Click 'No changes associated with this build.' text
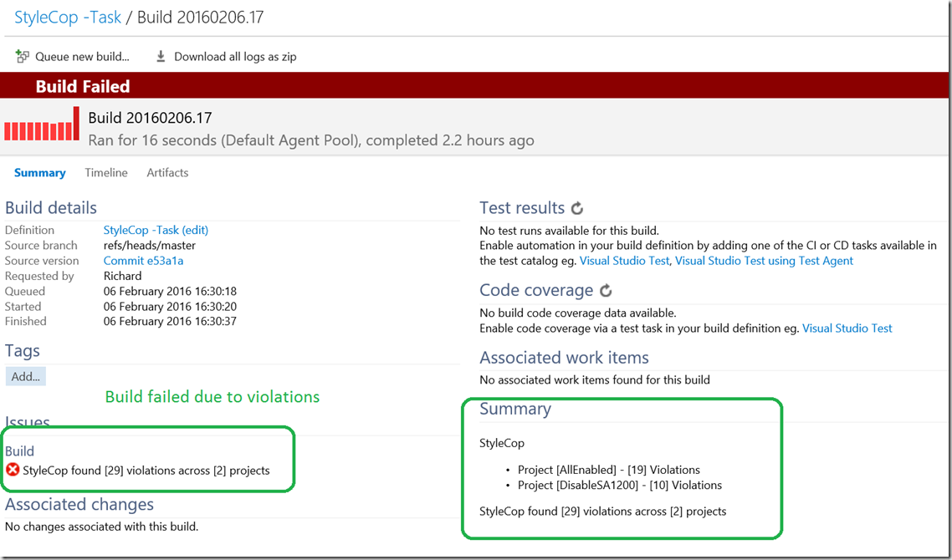Screen dimensions: 952x560 [101, 527]
